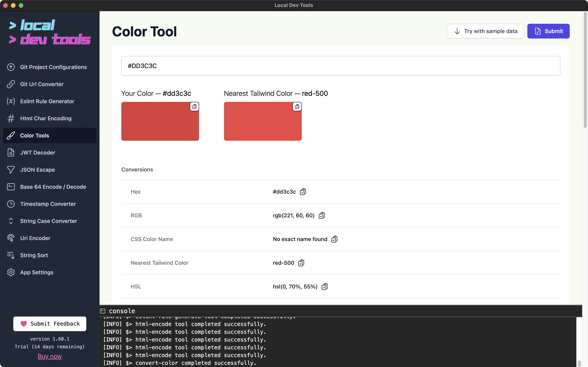The height and width of the screenshot is (367, 588).
Task: Copy the red-500 value in Conversions table
Action: coord(301,263)
